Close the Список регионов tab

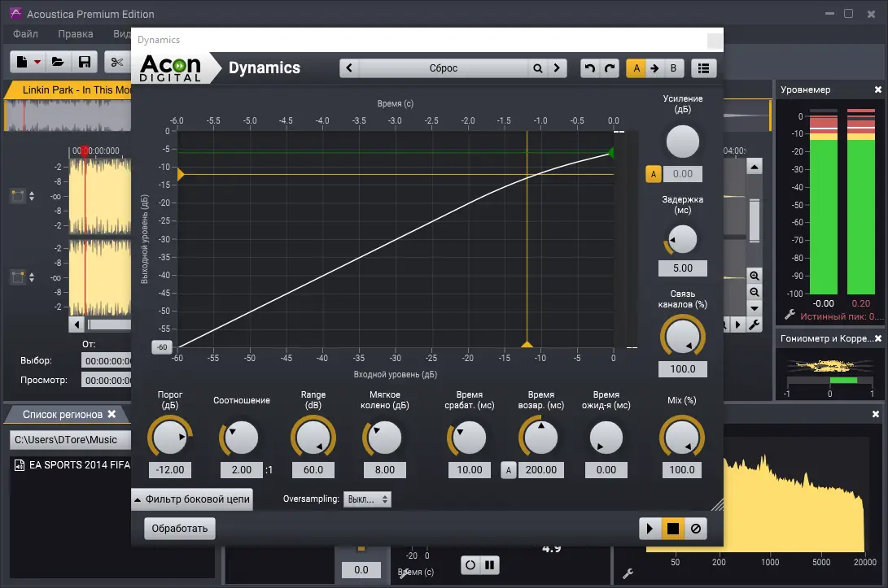tap(112, 414)
